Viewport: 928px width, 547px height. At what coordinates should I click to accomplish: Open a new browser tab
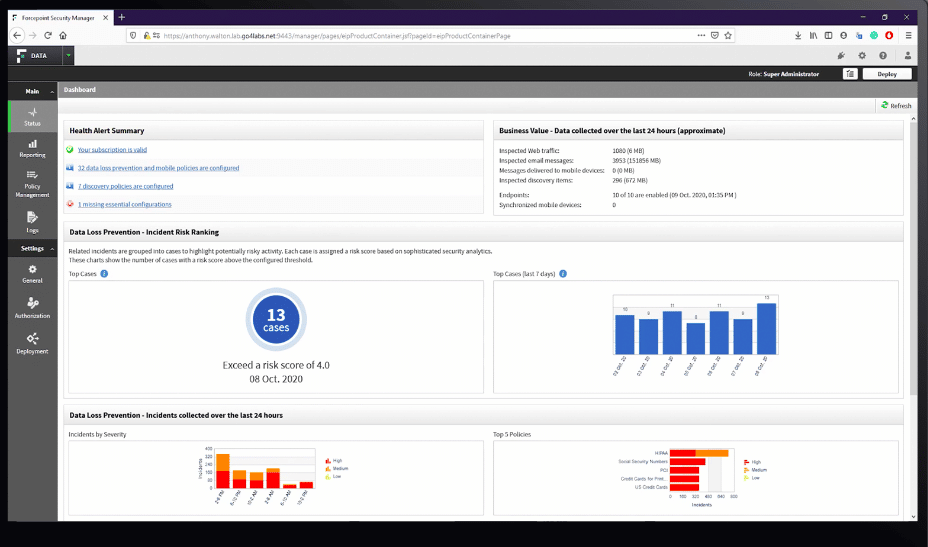[121, 17]
